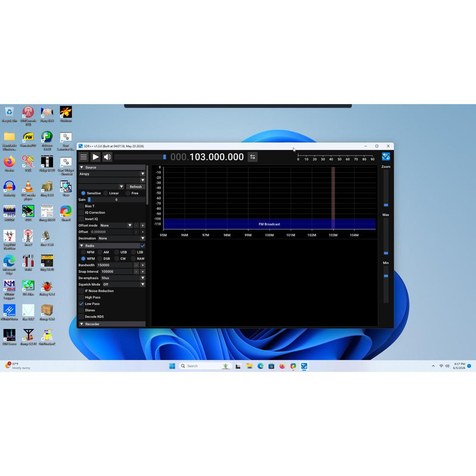The image size is (476, 476).
Task: Enable the Decode RDS checkbox
Action: click(x=82, y=317)
